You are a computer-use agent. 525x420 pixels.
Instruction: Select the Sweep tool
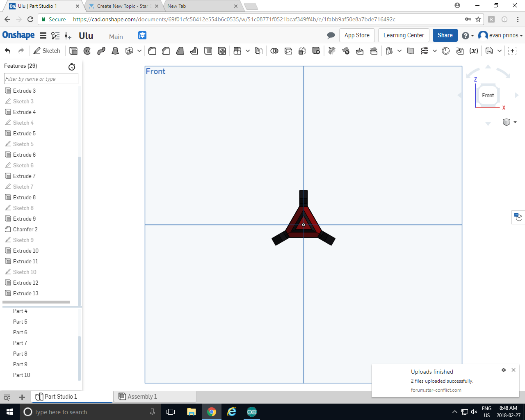click(x=101, y=50)
